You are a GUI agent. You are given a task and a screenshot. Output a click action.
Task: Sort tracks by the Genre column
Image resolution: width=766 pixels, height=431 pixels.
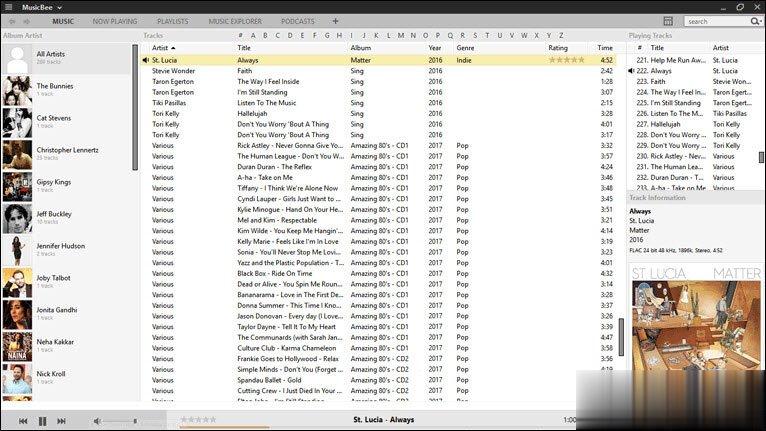point(465,48)
